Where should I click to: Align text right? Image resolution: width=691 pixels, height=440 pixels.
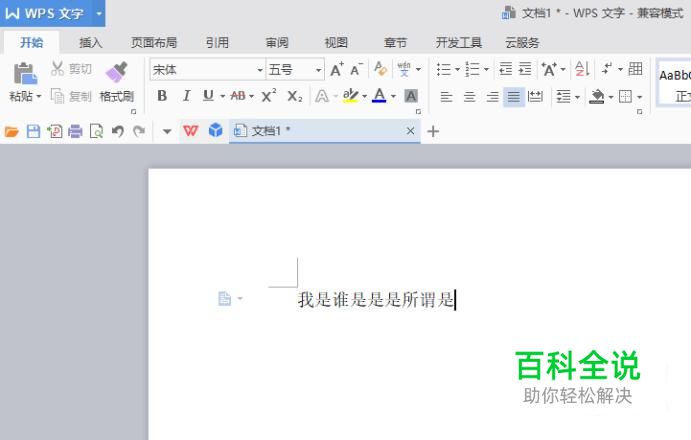tap(492, 96)
